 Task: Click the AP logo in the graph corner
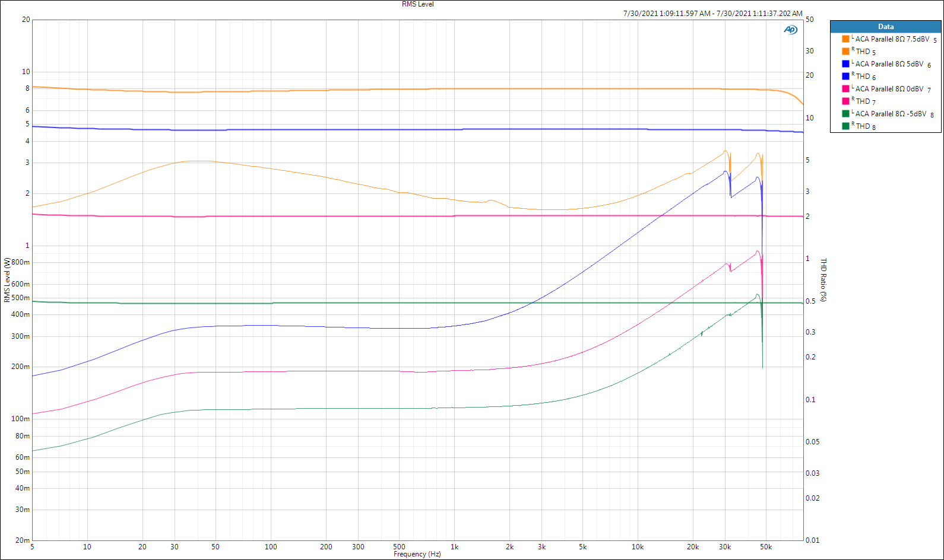pyautogui.click(x=791, y=30)
